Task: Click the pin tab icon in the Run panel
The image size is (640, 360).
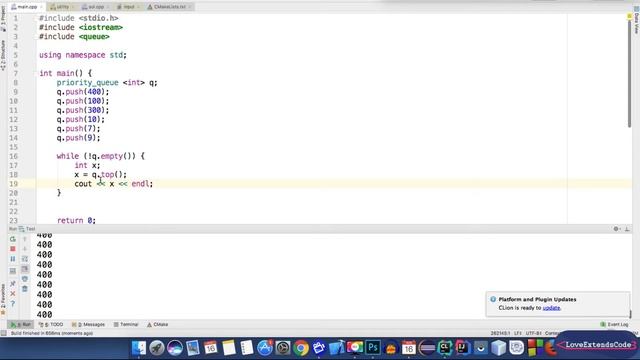Action: tap(13, 284)
